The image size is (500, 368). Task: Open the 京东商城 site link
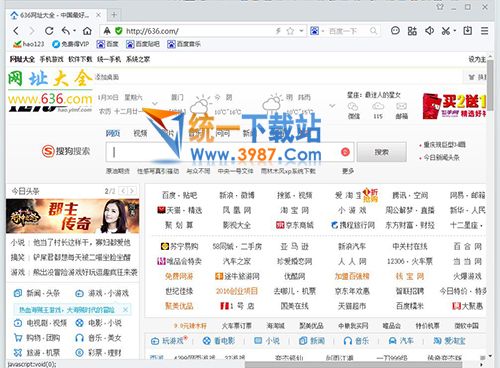pyautogui.click(x=295, y=225)
